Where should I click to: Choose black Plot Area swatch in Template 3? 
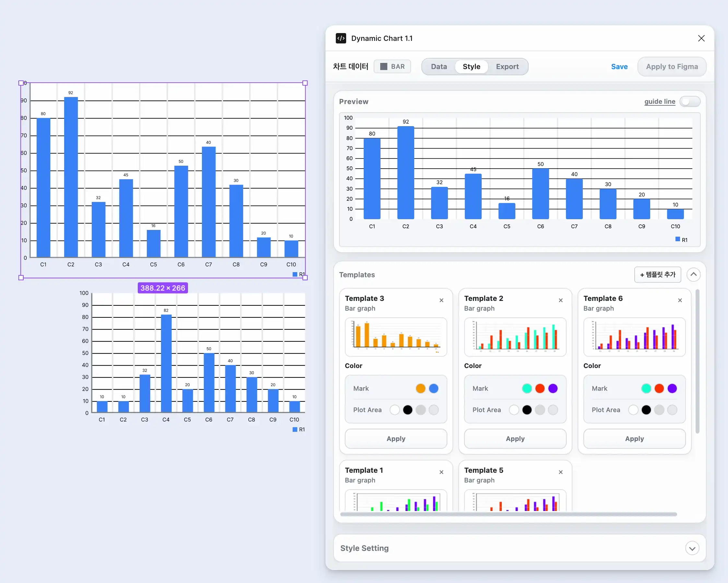(407, 410)
